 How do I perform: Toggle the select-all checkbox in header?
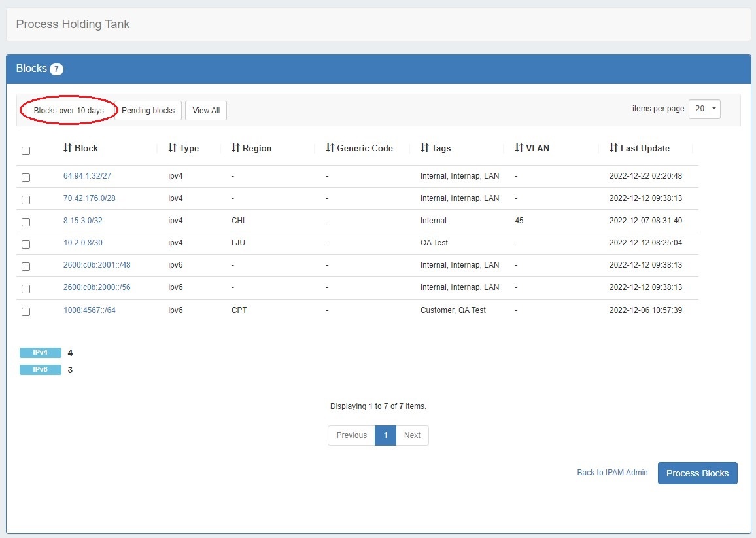tap(26, 151)
